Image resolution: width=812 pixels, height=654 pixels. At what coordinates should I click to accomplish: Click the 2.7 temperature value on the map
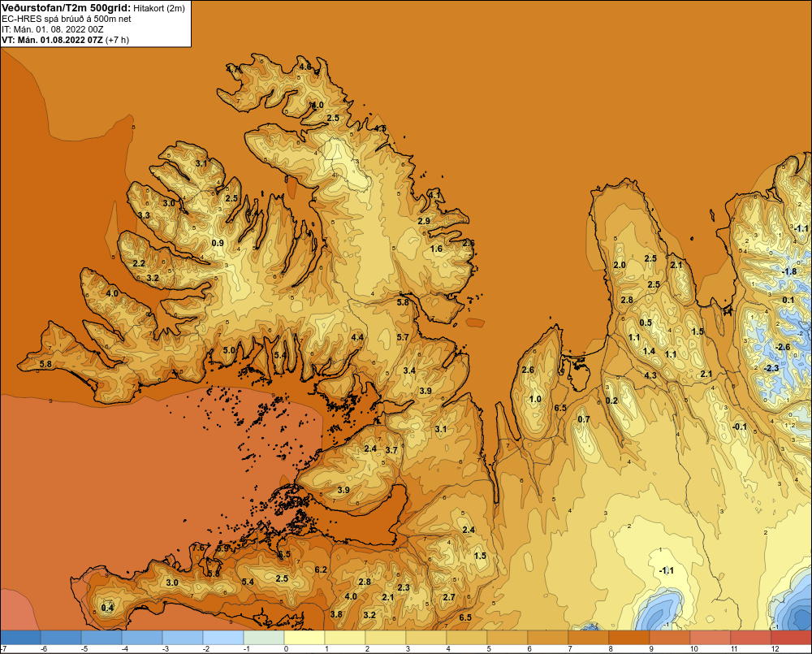point(449,597)
